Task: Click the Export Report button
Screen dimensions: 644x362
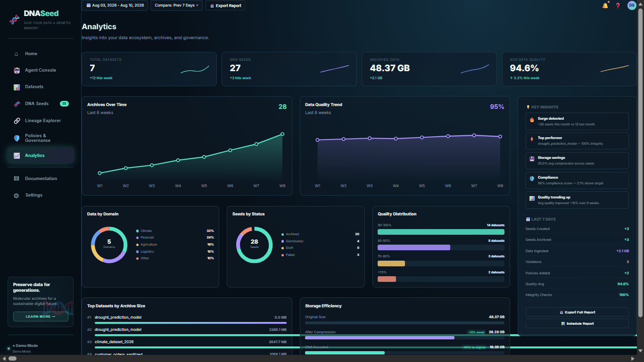Action: point(225,6)
